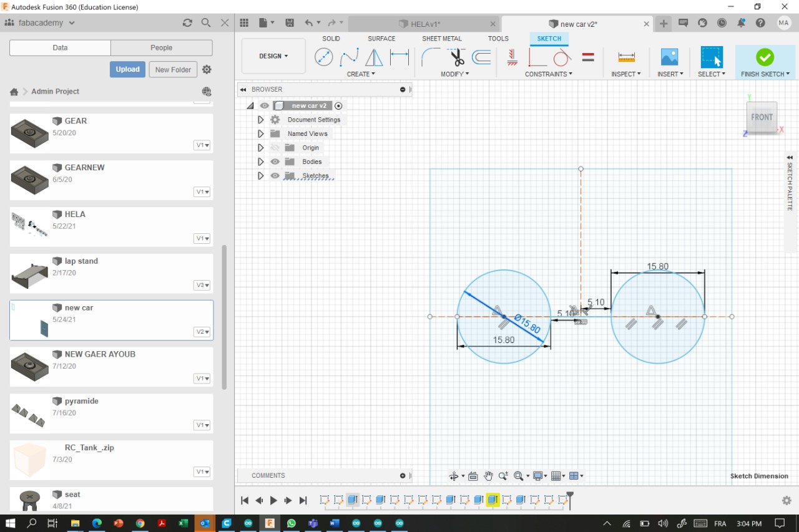Show the hidden Origin folder
Viewport: 799px width, 532px height.
point(275,148)
